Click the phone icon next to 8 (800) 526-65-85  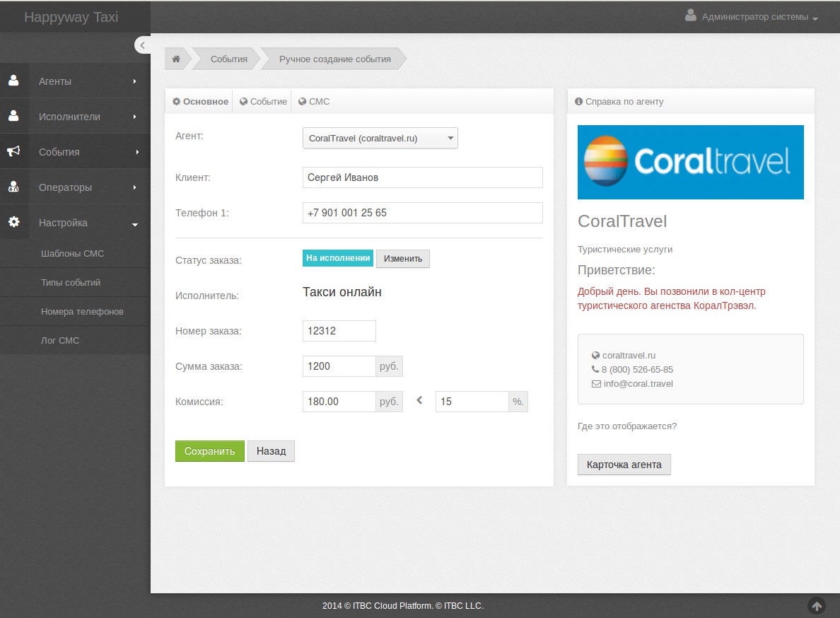coord(595,369)
